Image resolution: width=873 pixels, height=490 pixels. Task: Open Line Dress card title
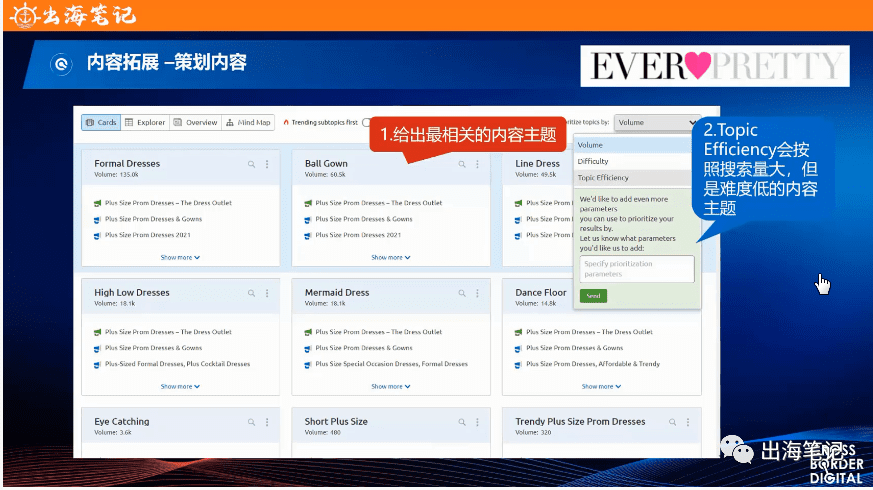pyautogui.click(x=537, y=164)
